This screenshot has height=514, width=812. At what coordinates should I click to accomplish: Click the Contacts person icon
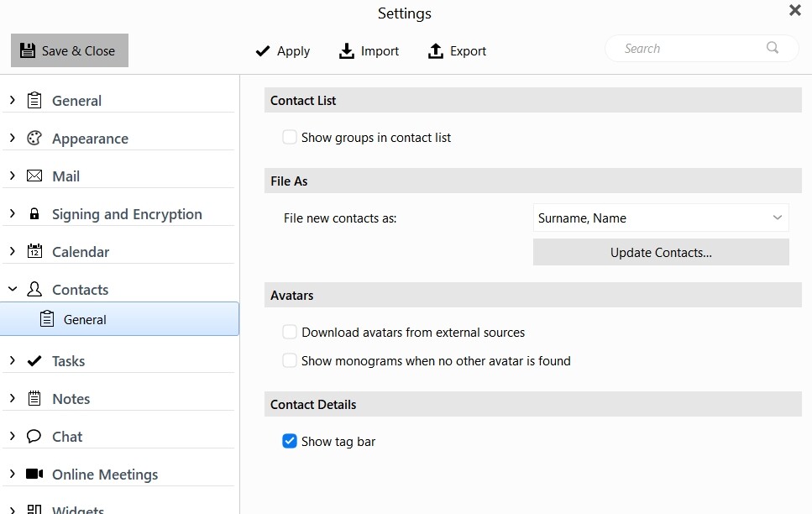(34, 289)
